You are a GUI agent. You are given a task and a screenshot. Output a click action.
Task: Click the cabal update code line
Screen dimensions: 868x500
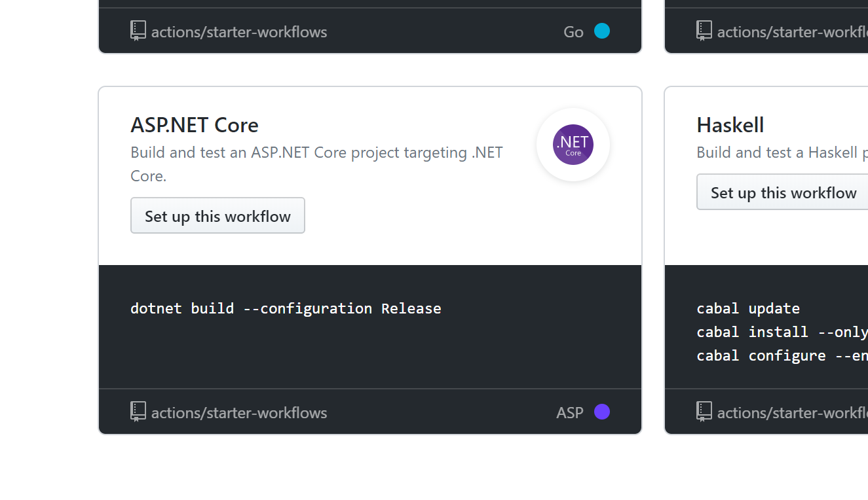(x=748, y=308)
